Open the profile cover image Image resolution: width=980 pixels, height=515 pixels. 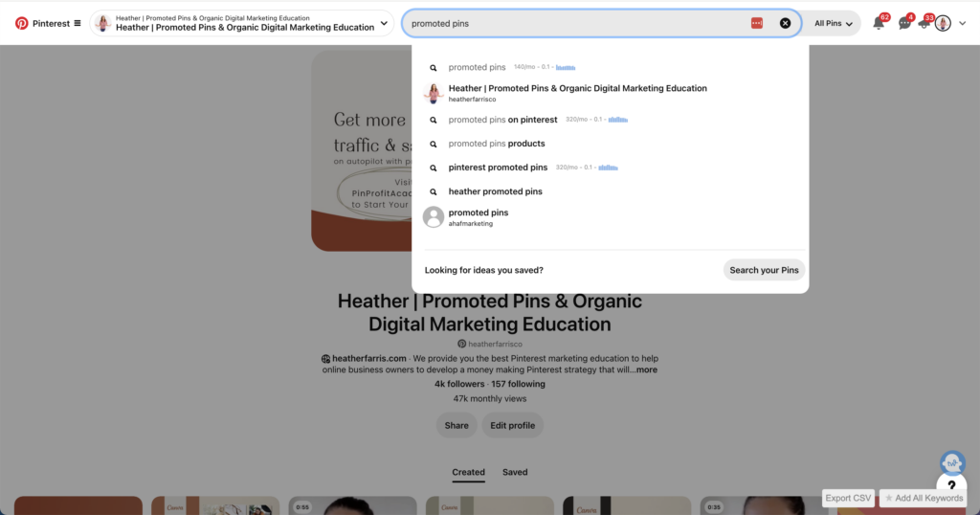[x=361, y=150]
